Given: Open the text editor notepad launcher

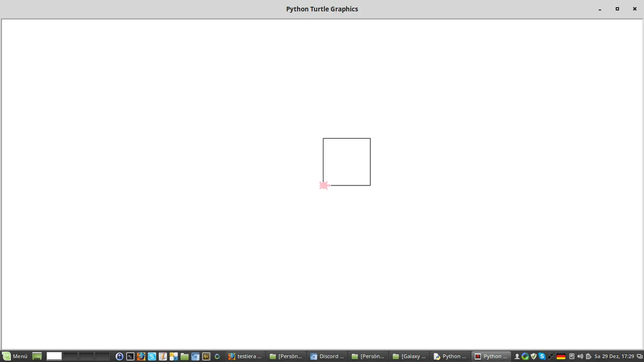Looking at the screenshot, I should click(163, 356).
